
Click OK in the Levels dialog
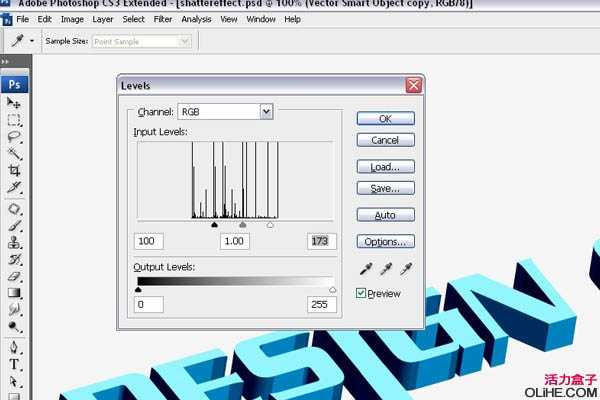385,118
